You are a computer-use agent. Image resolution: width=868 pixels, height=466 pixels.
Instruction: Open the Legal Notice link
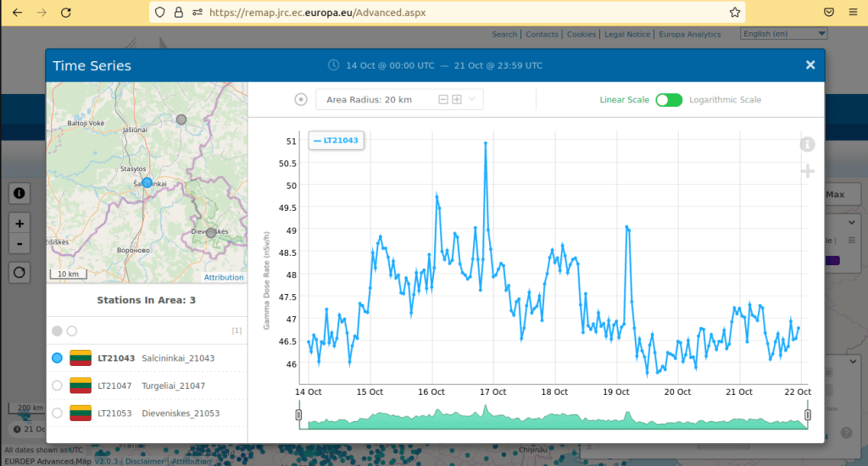point(627,35)
